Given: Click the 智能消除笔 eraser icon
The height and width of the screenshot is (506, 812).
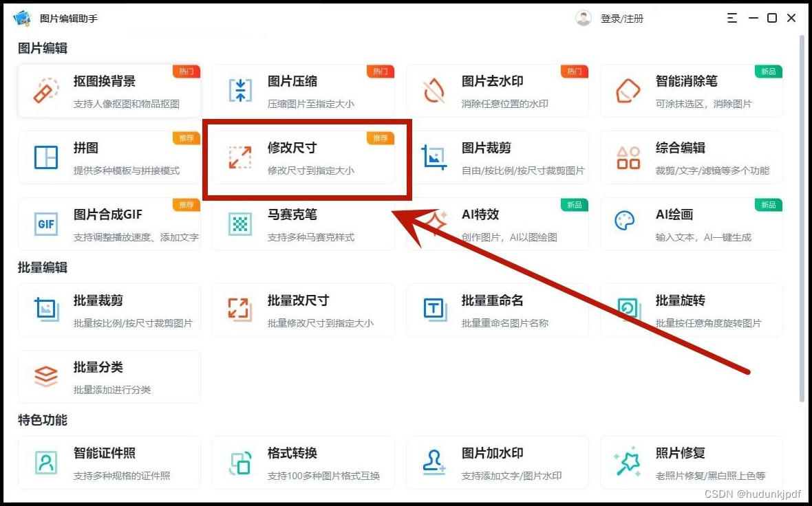Looking at the screenshot, I should click(628, 91).
